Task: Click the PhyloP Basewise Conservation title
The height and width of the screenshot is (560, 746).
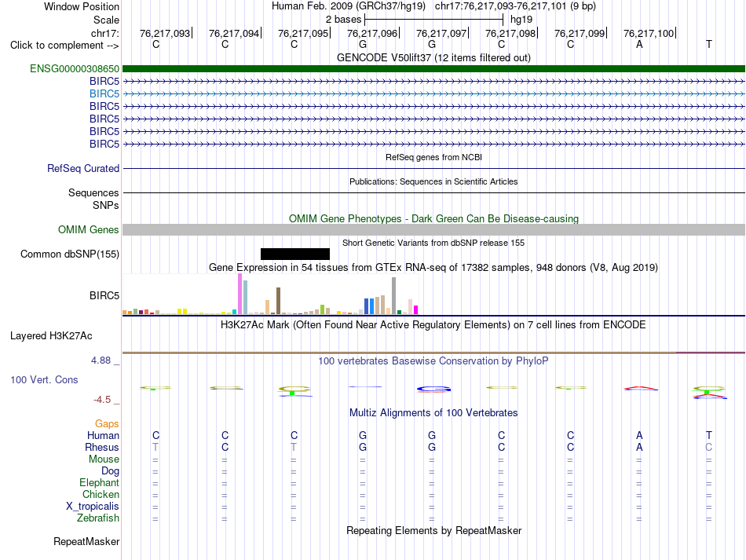Action: click(x=433, y=361)
